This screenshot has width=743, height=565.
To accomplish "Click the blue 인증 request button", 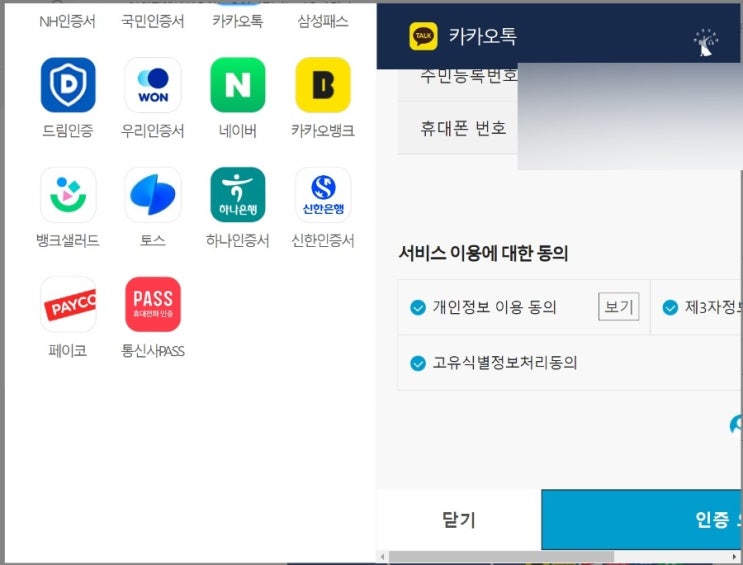I will (642, 519).
